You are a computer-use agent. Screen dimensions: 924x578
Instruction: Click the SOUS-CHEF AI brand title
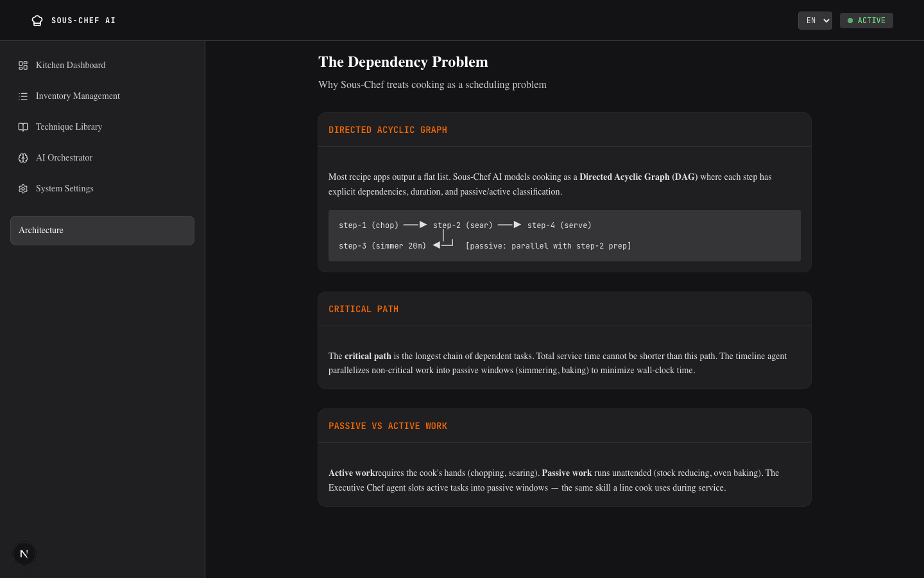click(83, 21)
